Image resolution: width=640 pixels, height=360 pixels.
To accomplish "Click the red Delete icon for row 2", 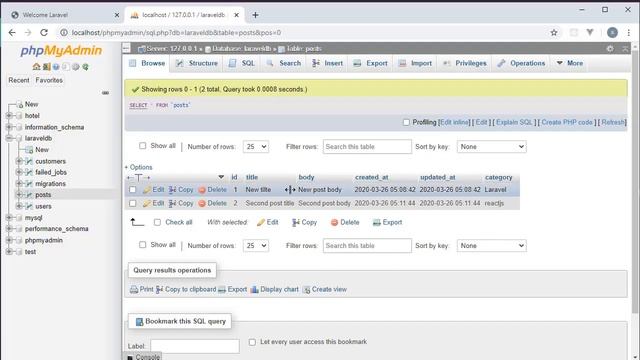I will pos(202,203).
